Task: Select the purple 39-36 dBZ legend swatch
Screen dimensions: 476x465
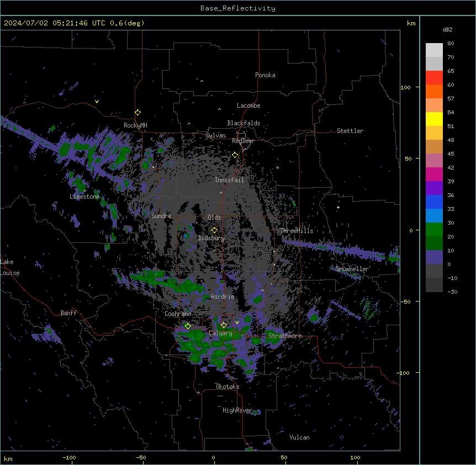Action: point(434,188)
